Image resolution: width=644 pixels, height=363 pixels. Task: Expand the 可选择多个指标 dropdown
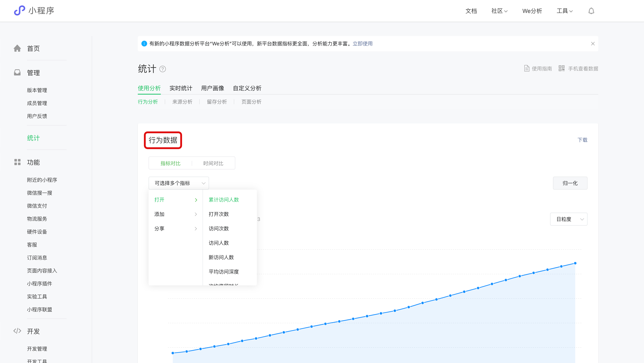(x=178, y=183)
